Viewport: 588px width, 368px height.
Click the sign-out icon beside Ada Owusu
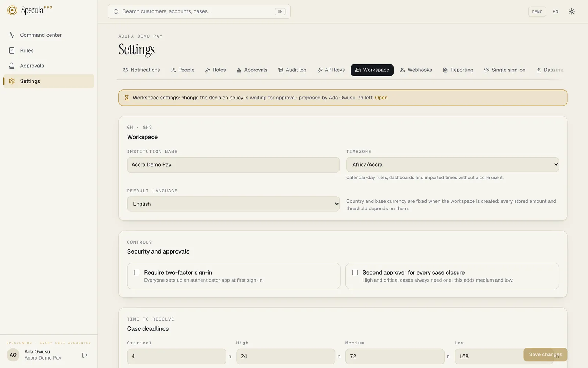tap(85, 355)
